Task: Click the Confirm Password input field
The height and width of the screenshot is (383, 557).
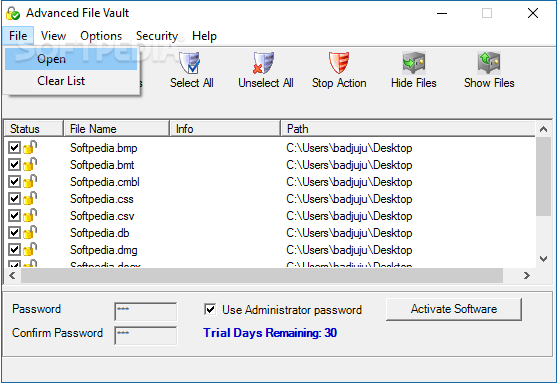Action: [x=146, y=335]
